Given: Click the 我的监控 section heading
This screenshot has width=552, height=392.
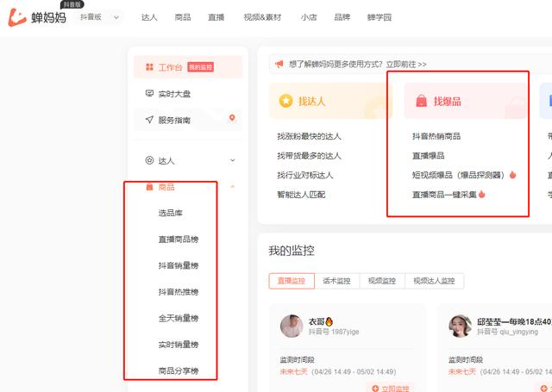Looking at the screenshot, I should point(292,251).
